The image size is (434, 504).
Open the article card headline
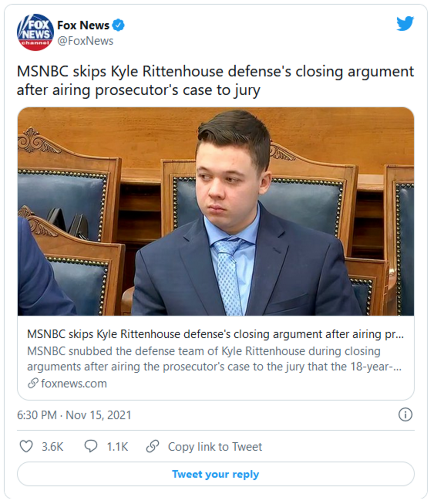pos(216,334)
